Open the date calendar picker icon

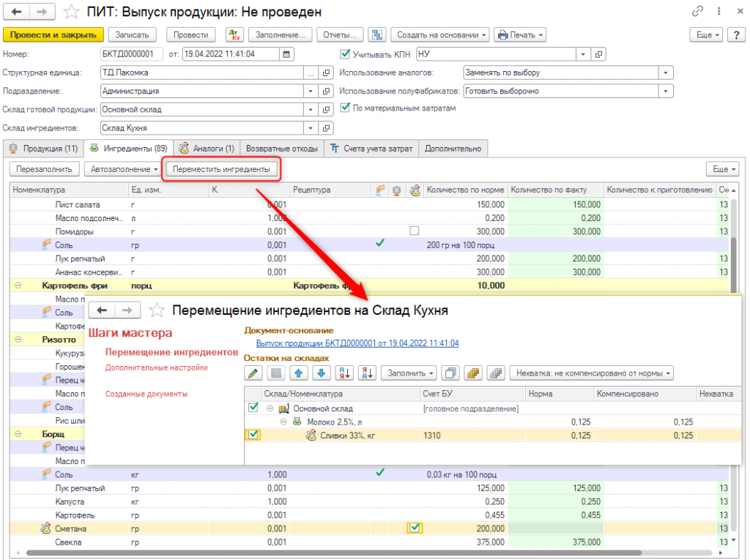point(287,53)
